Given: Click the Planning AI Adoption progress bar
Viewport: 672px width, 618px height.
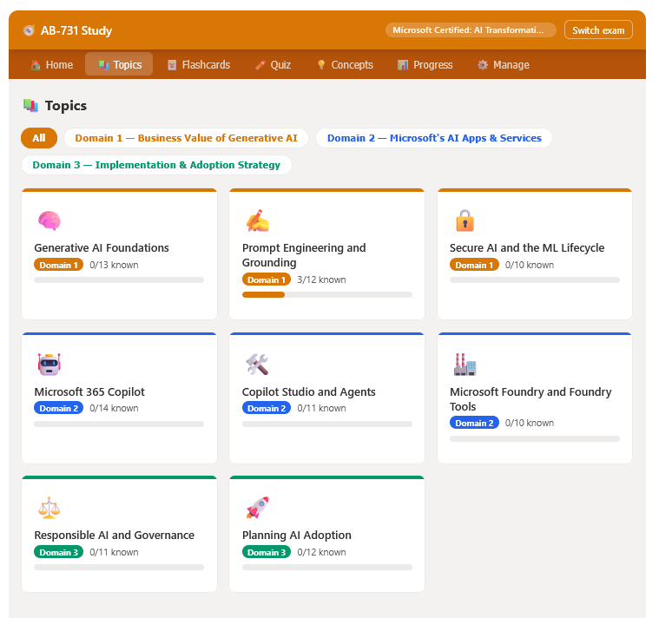Looking at the screenshot, I should click(327, 568).
